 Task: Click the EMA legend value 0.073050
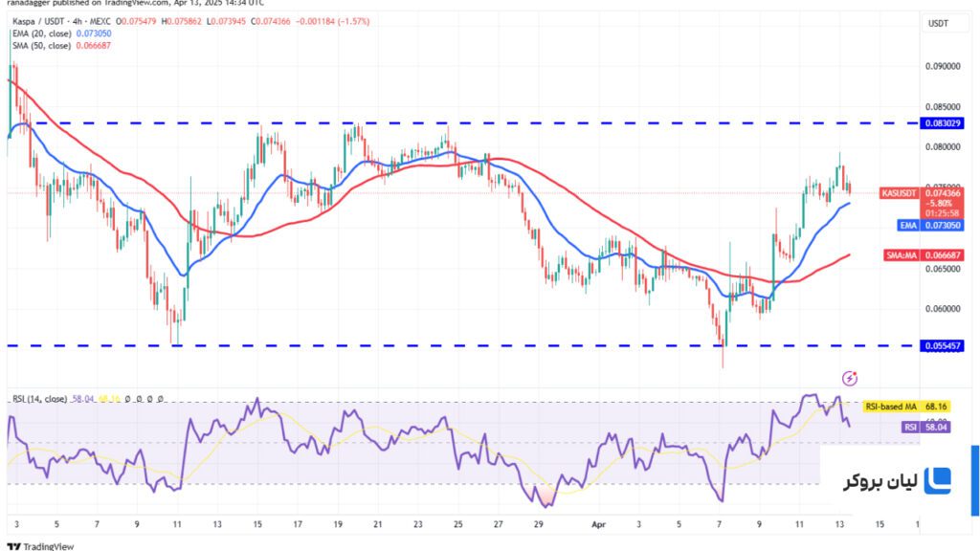click(94, 33)
